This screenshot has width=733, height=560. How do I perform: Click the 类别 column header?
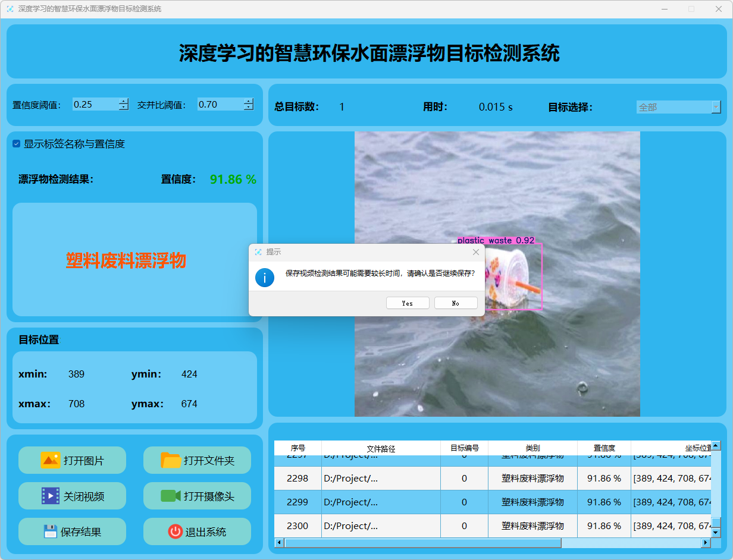pos(532,448)
